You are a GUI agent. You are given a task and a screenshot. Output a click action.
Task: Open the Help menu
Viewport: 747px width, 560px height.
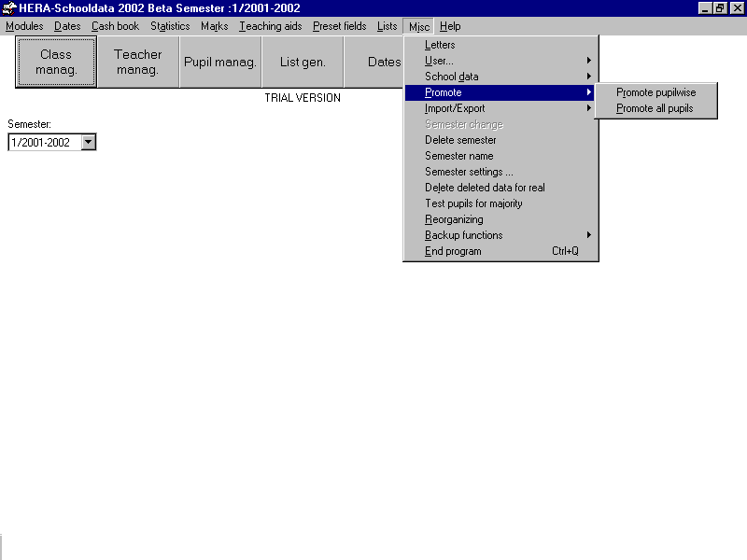450,26
